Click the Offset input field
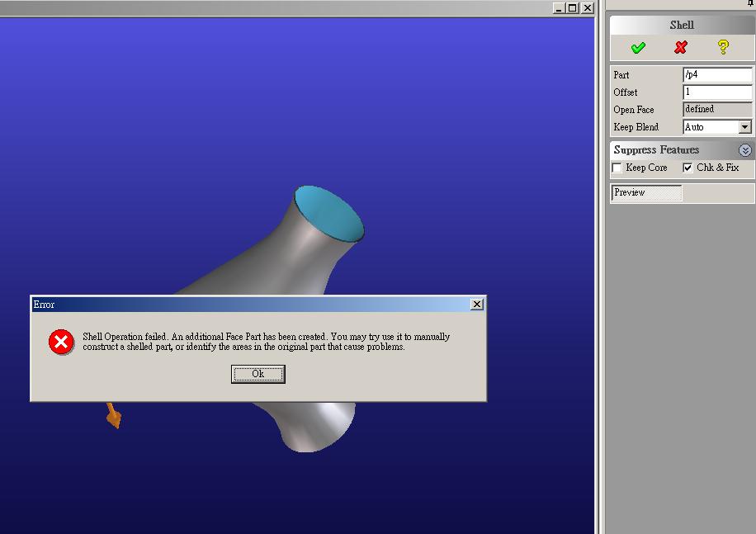This screenshot has height=534, width=756. click(717, 92)
